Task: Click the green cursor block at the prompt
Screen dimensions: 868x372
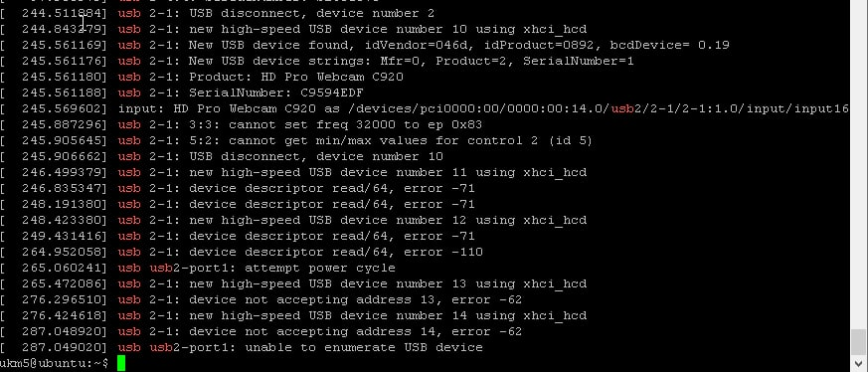Action: tap(121, 363)
